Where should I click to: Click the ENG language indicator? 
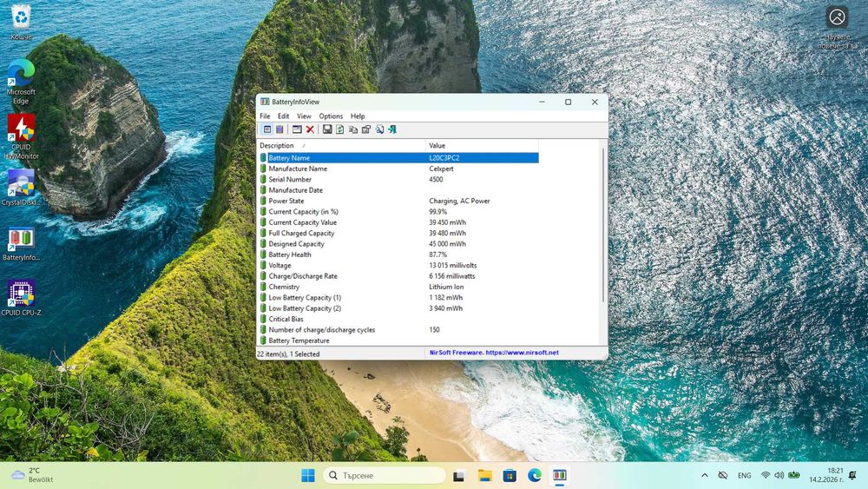(x=745, y=475)
